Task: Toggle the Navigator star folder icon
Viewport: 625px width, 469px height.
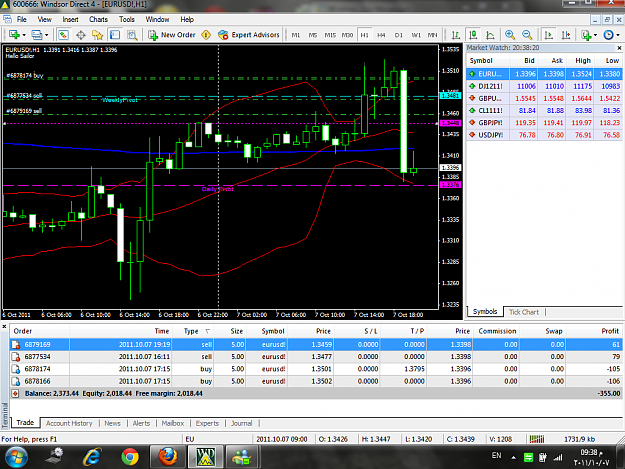Action: tap(97, 35)
